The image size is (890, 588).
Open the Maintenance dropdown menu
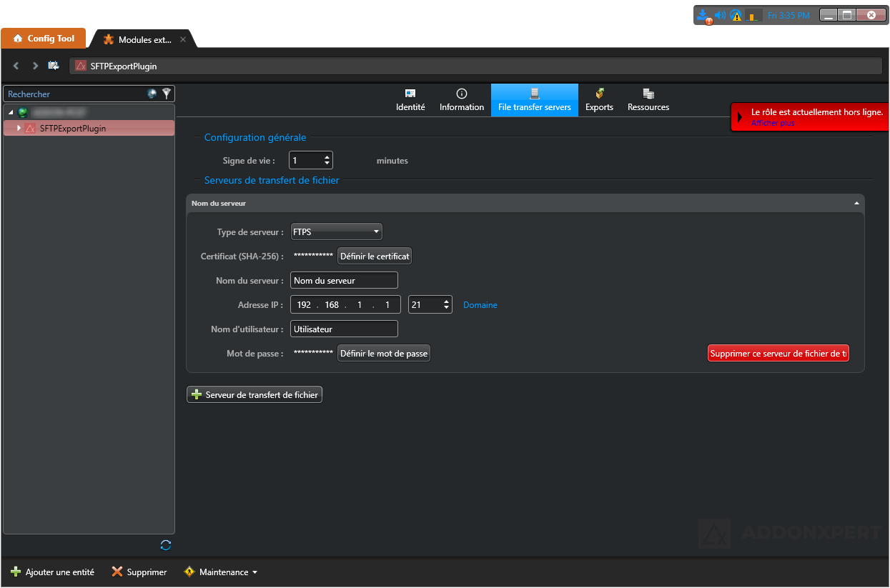(x=221, y=572)
